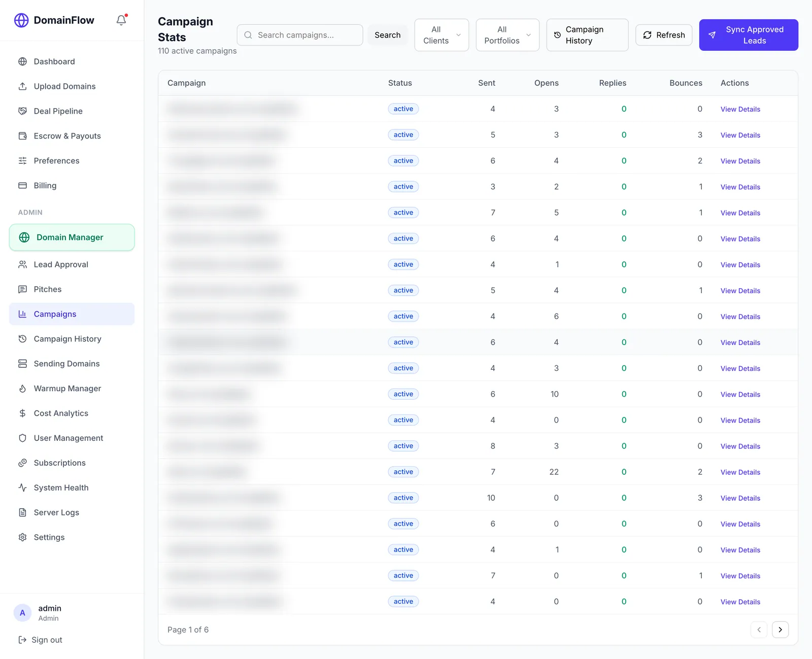
Task: Click the User Management shield icon
Action: tap(22, 438)
